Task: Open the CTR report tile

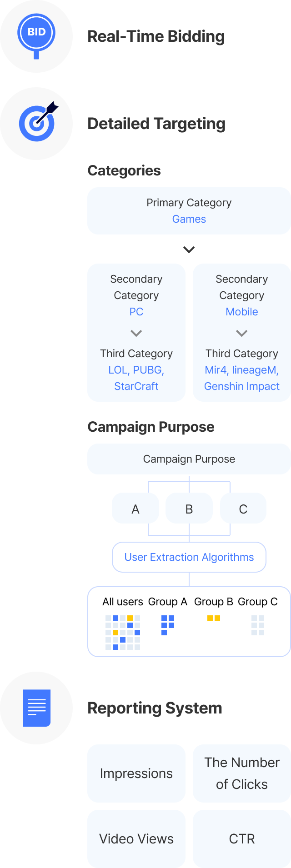Action: click(x=242, y=839)
